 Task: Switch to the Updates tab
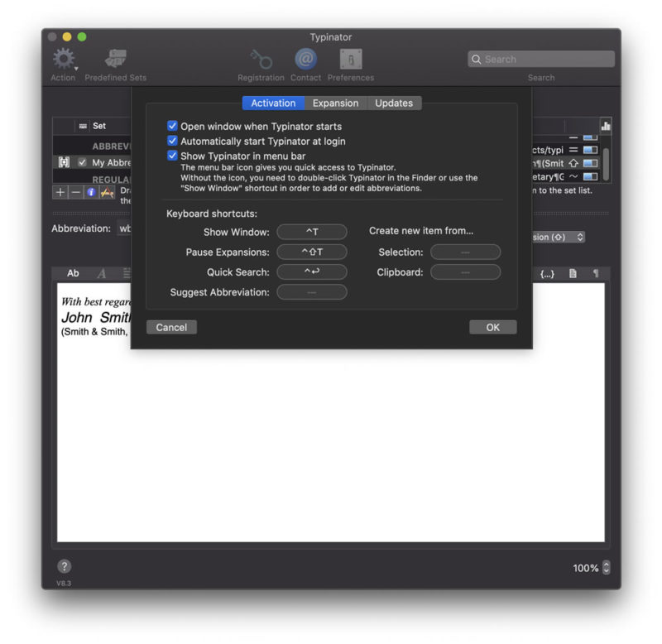pos(394,103)
